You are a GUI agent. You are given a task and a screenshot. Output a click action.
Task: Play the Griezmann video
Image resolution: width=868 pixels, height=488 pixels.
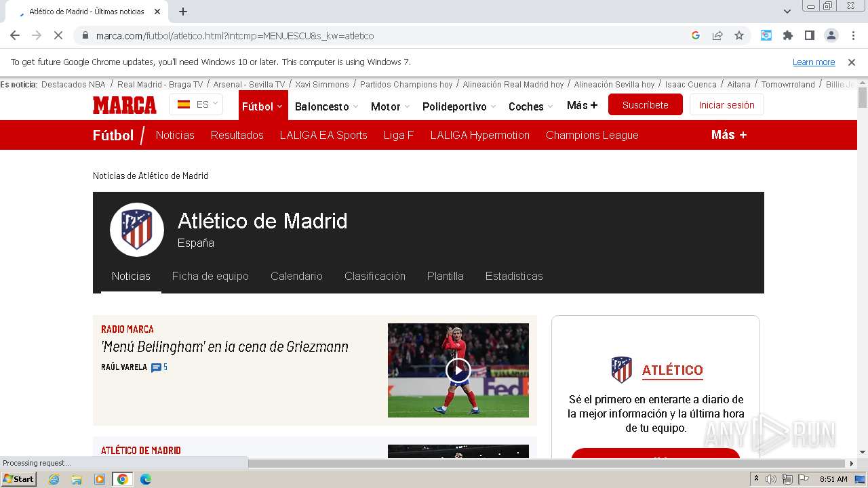458,370
